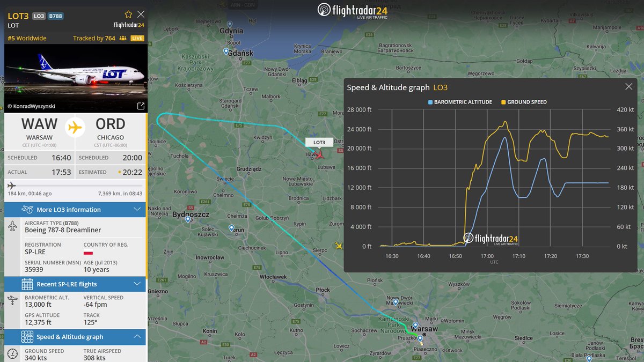
Task: Click the scheduled arrival 20:00
Action: click(x=131, y=158)
